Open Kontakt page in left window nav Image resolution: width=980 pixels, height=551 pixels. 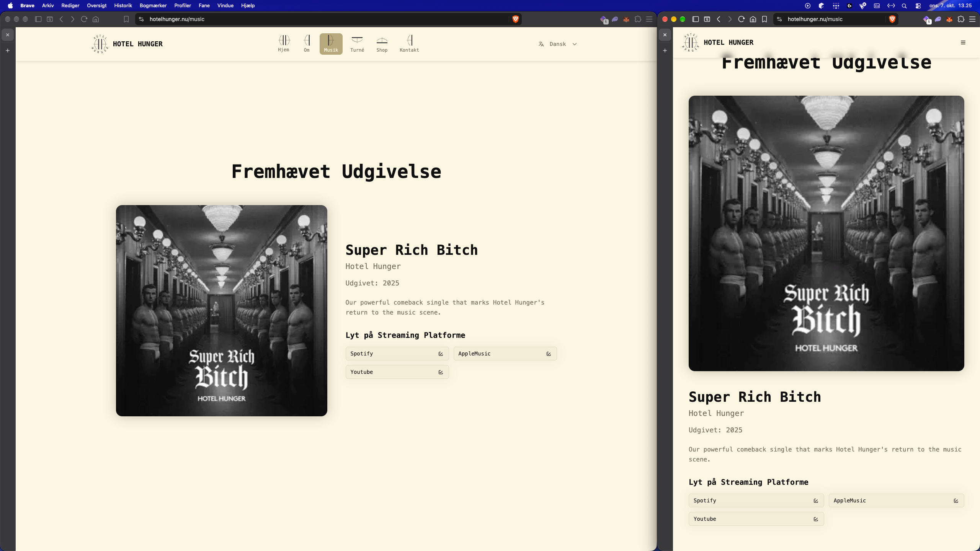click(409, 44)
